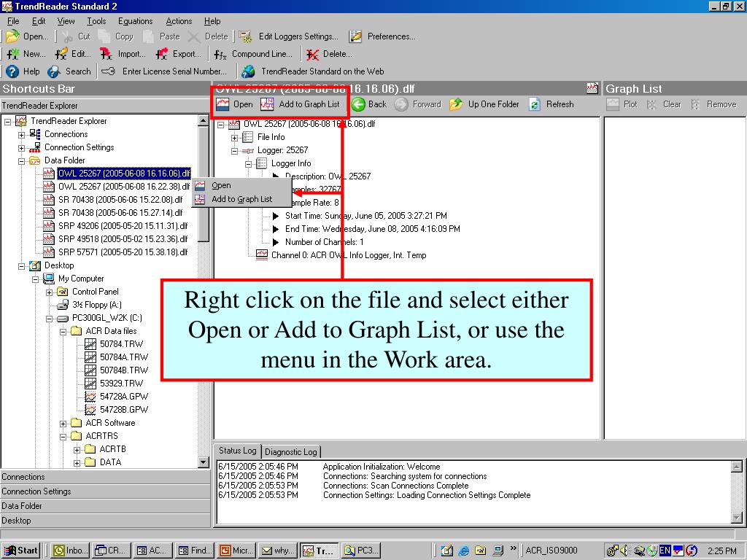Click the Search toolbar icon
Screen dimensions: 747x560
click(x=53, y=71)
